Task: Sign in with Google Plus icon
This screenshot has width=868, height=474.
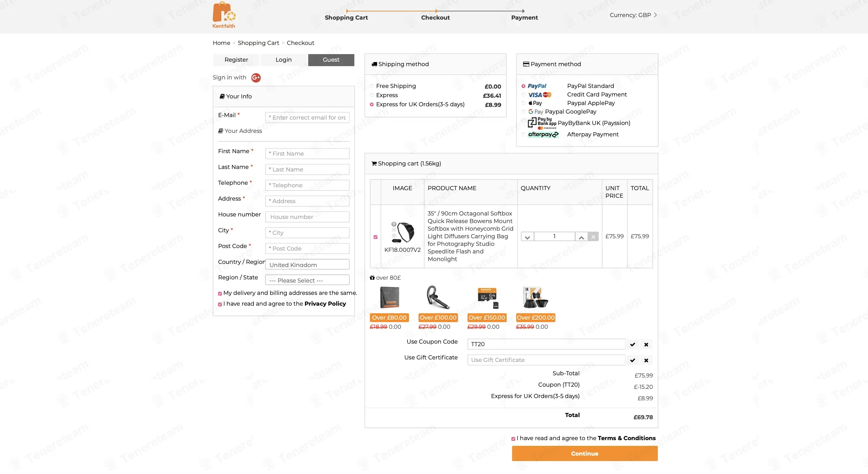Action: pyautogui.click(x=256, y=78)
